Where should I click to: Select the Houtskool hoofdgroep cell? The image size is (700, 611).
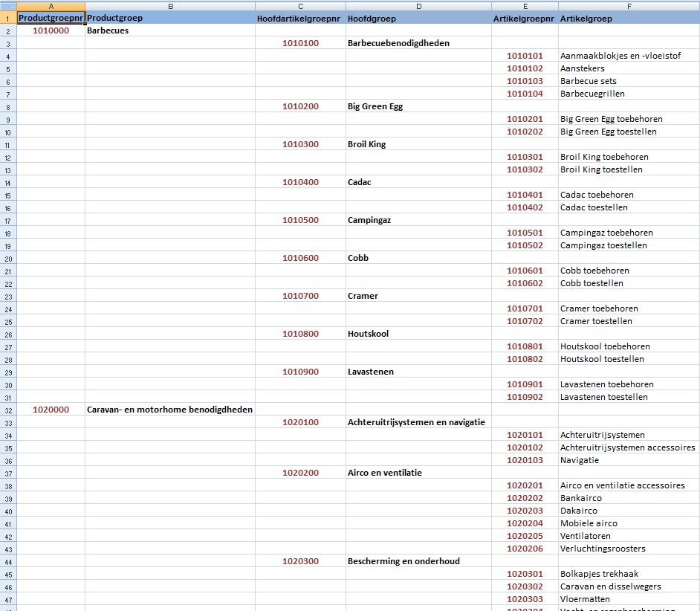tap(419, 334)
